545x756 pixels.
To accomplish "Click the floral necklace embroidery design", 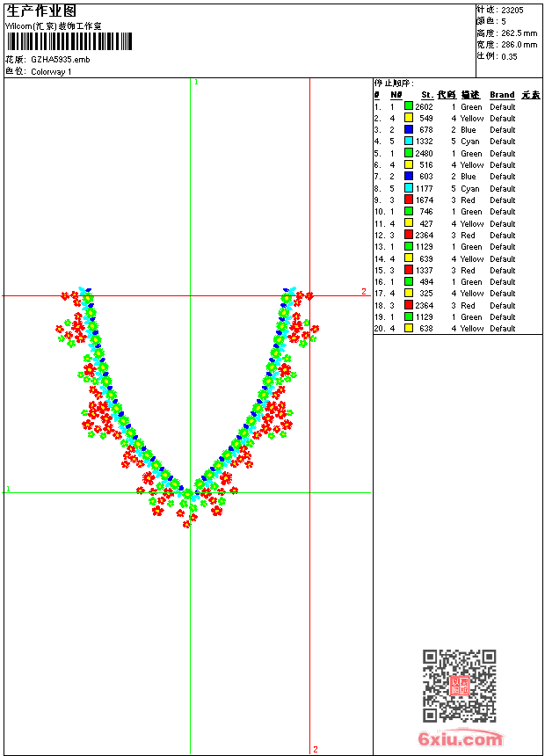I will point(187,413).
